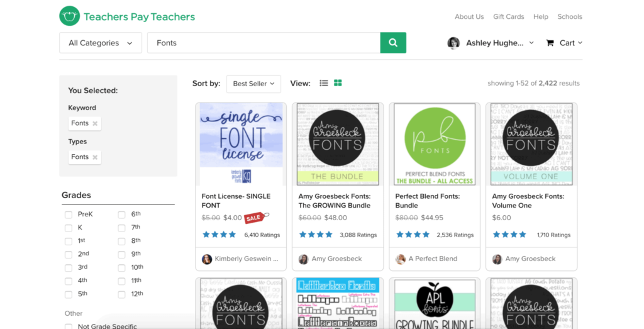Check the 9th grade checkbox
The height and width of the screenshot is (329, 644).
tap(121, 255)
